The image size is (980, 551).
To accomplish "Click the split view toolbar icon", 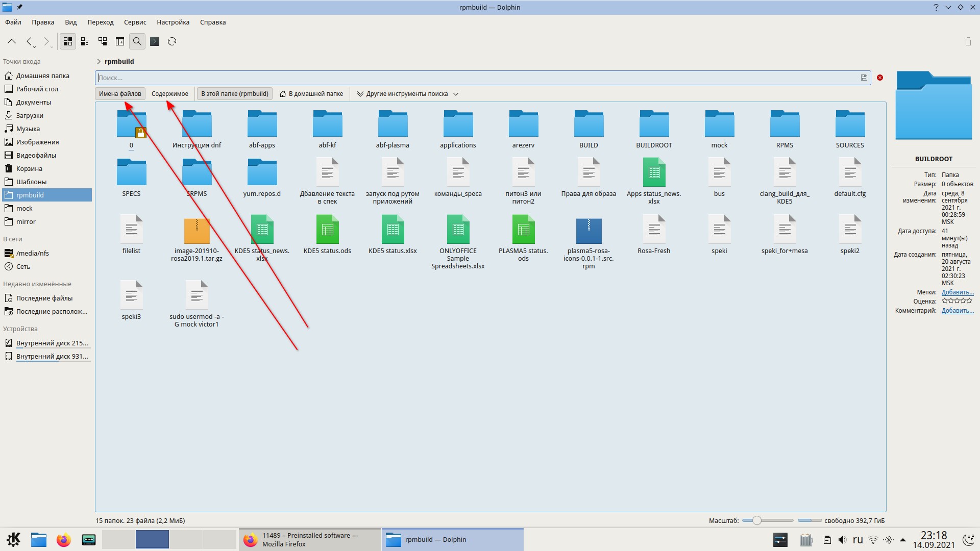I will [x=120, y=41].
